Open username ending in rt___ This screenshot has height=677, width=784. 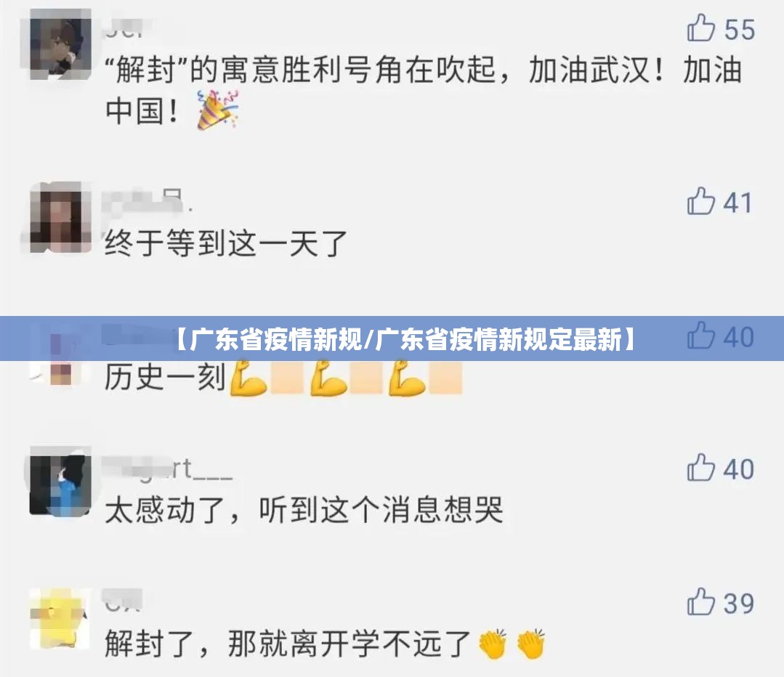[168, 469]
